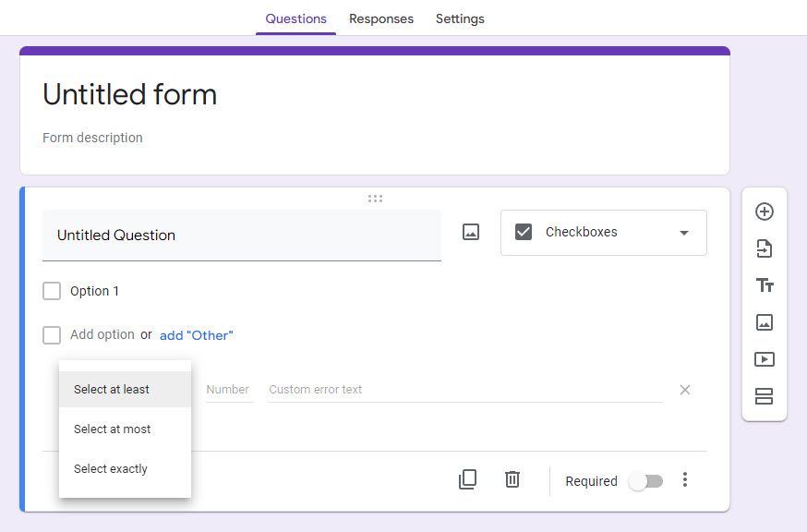This screenshot has width=807, height=532.
Task: Delete the question using the trash icon
Action: pos(512,479)
